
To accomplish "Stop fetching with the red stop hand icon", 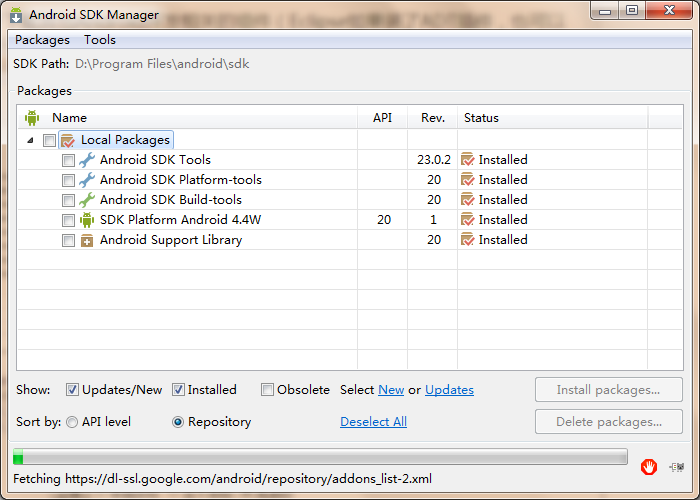I will pyautogui.click(x=649, y=467).
